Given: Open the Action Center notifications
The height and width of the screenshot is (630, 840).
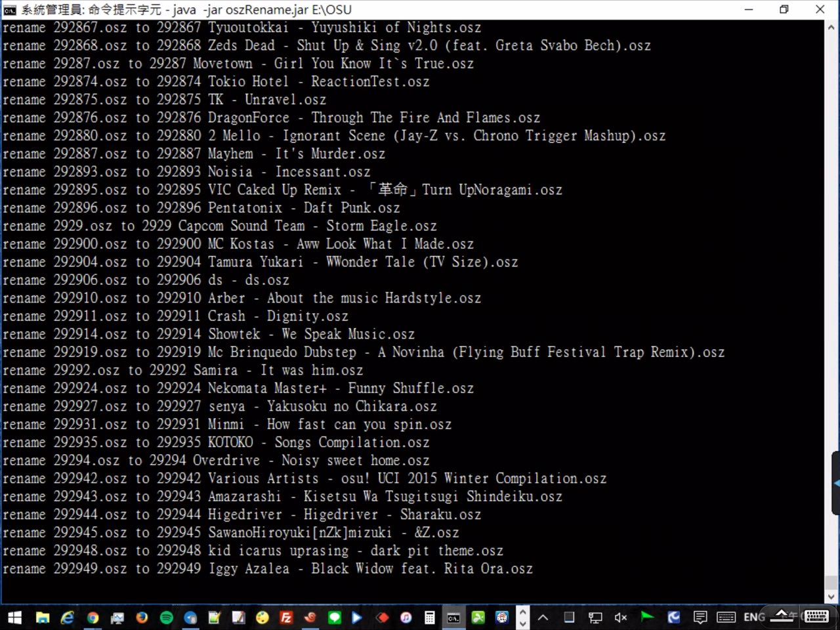Looking at the screenshot, I should pos(700,618).
